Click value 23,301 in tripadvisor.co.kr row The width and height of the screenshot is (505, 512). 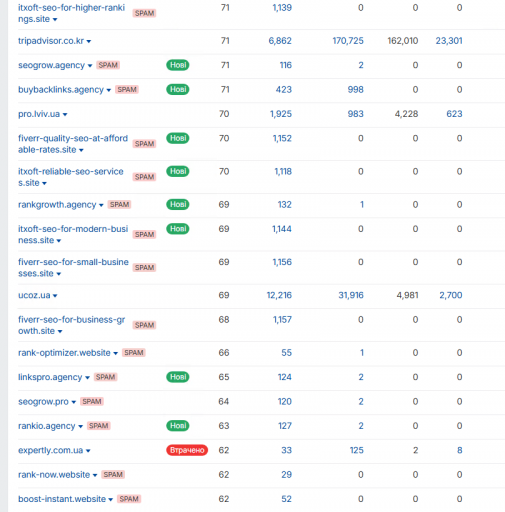coord(449,41)
